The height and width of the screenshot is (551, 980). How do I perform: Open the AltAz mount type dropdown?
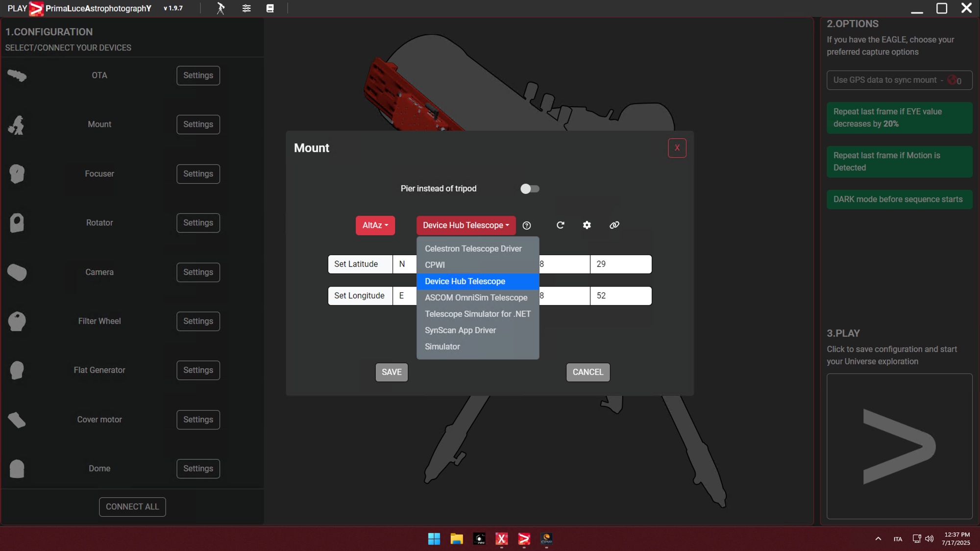pos(375,225)
